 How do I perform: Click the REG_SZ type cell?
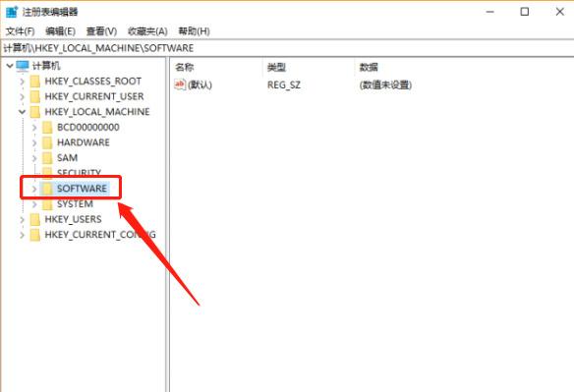[284, 84]
